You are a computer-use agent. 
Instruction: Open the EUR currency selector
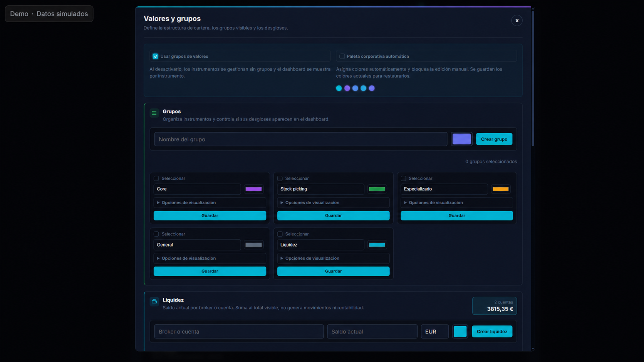[x=434, y=332]
